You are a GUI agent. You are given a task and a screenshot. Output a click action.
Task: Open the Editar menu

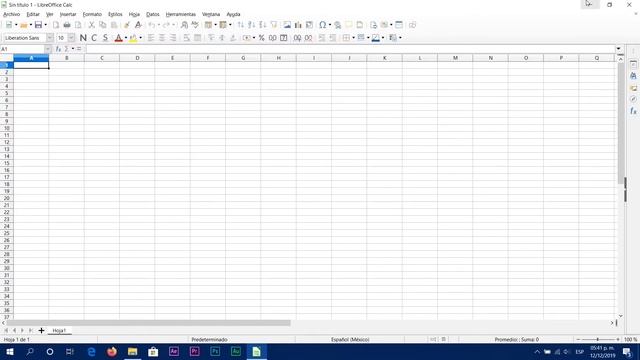[x=33, y=14]
